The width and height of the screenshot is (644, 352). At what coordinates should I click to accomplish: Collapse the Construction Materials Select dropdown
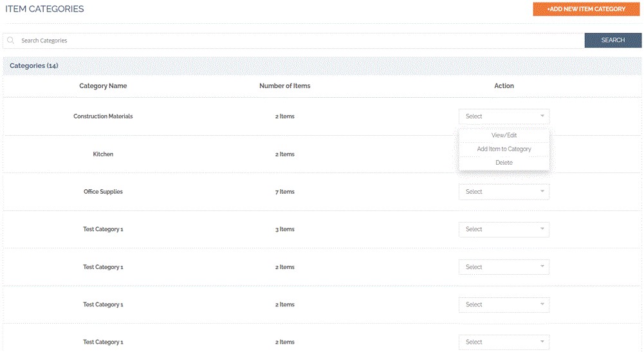(x=504, y=116)
